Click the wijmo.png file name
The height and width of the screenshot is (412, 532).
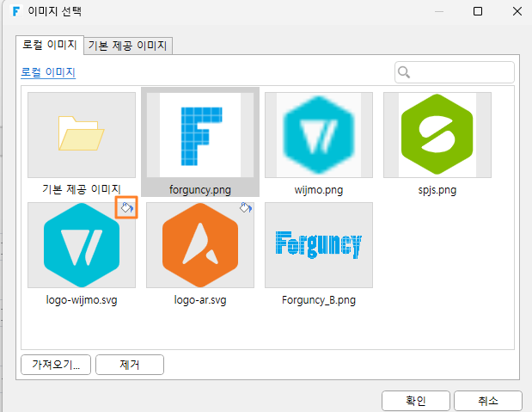(319, 189)
